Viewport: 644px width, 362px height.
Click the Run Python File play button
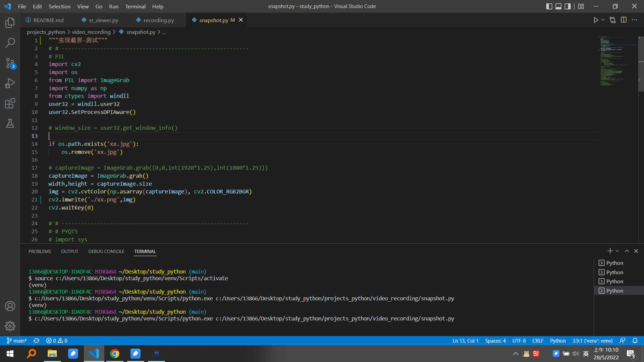click(x=596, y=20)
